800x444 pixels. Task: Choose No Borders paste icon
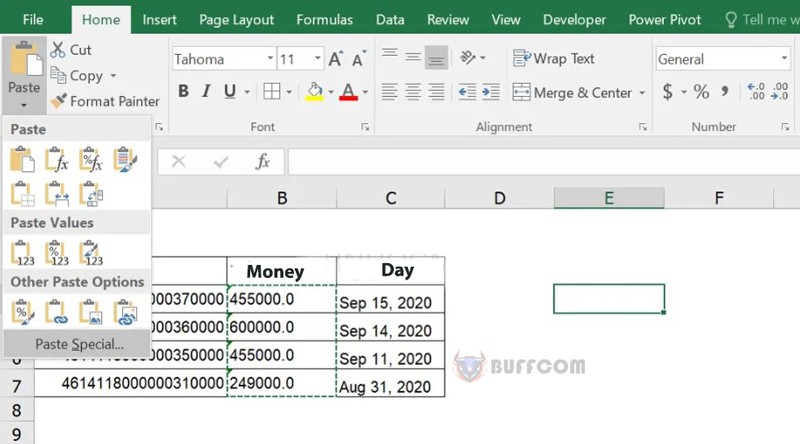point(22,194)
